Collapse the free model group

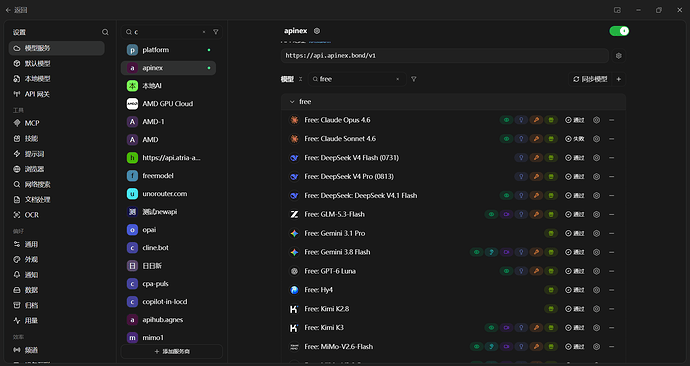(x=292, y=102)
